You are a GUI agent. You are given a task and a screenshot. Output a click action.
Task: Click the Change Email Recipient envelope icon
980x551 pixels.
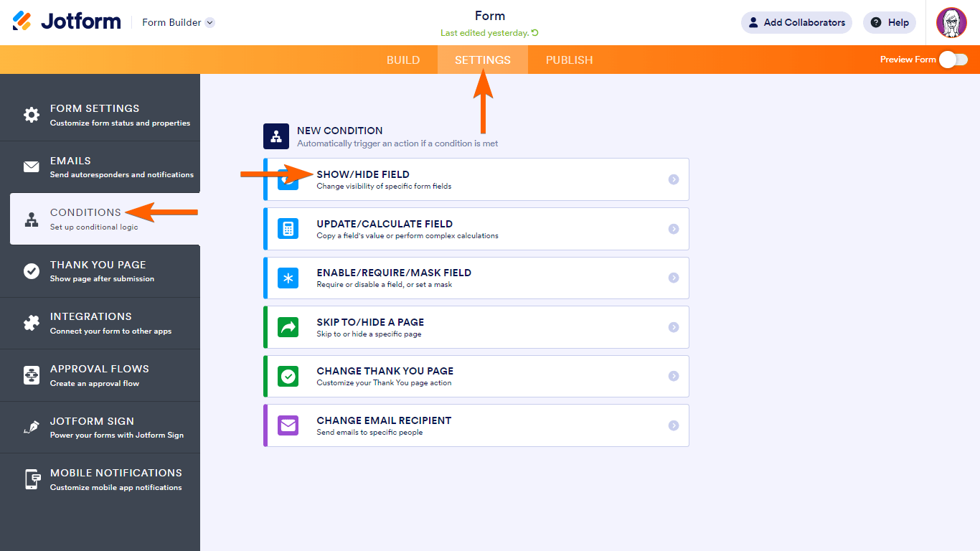(288, 425)
